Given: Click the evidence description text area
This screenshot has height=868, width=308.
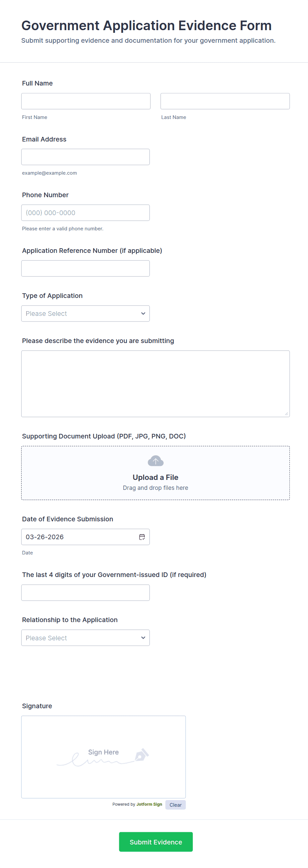Looking at the screenshot, I should point(155,383).
